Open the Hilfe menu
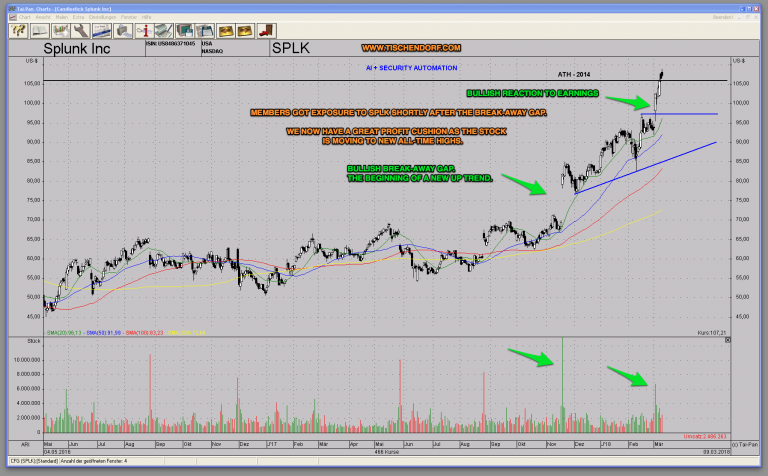This screenshot has height=476, width=768. tap(146, 17)
